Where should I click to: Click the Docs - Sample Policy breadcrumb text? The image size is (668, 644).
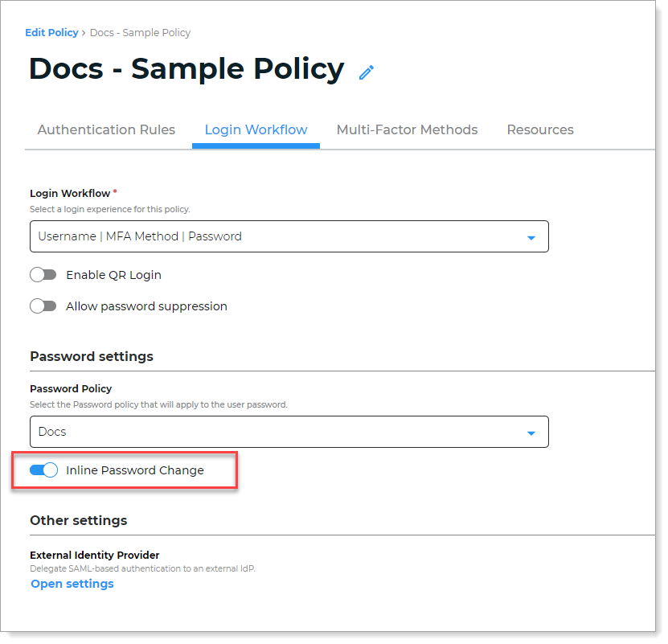pos(140,33)
